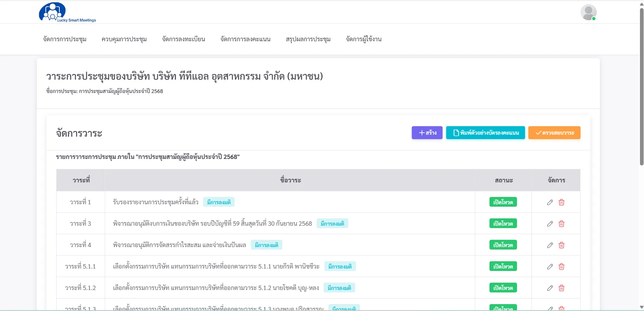The height and width of the screenshot is (311, 644).
Task: Delete วาระที่ 5.1.2 using the trash icon
Action: pyautogui.click(x=561, y=288)
